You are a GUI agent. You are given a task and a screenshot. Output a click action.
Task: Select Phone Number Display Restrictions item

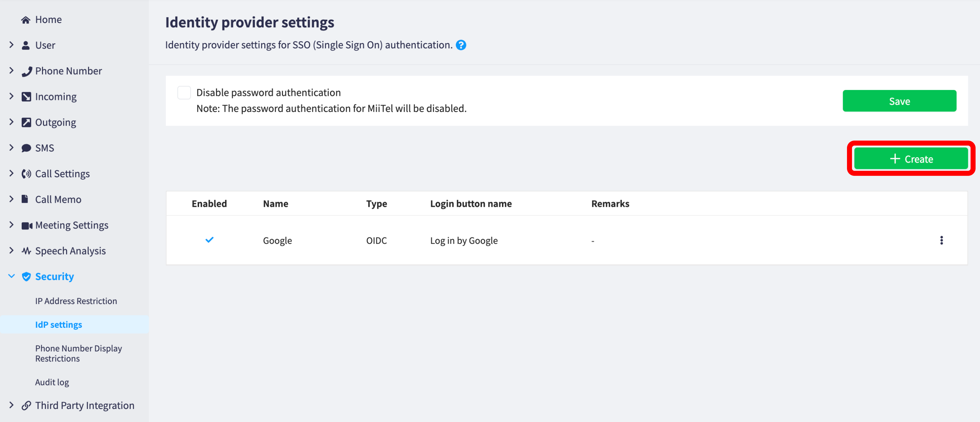point(79,354)
